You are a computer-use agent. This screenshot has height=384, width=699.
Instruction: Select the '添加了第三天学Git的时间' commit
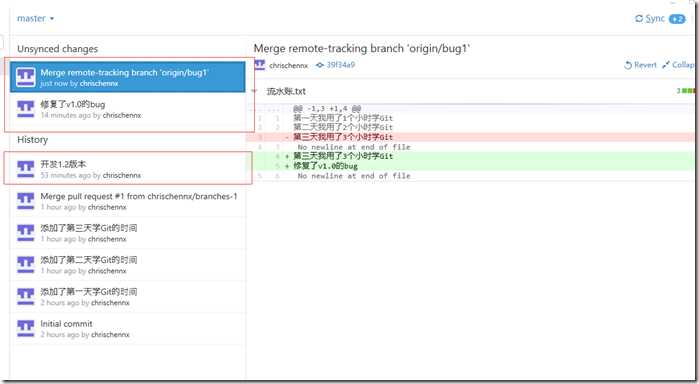click(127, 233)
